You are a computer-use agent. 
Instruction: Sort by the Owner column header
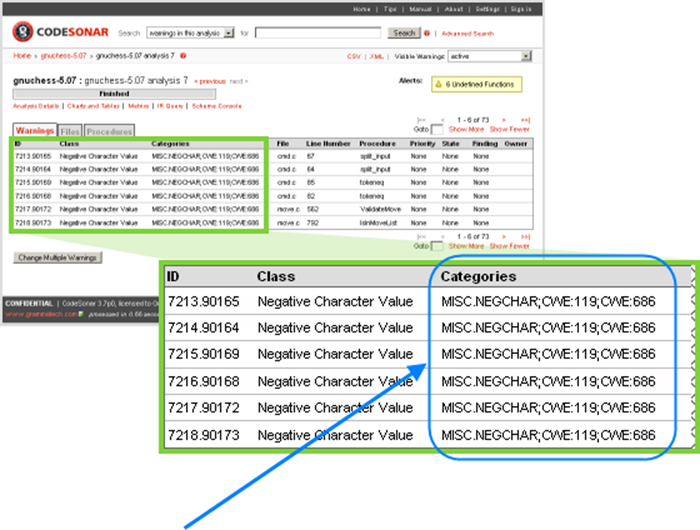516,144
